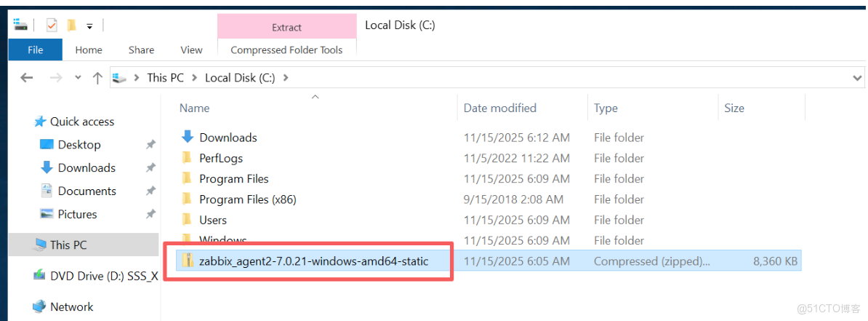Switch to the View ribbon tab
The width and height of the screenshot is (868, 321).
[x=191, y=49]
